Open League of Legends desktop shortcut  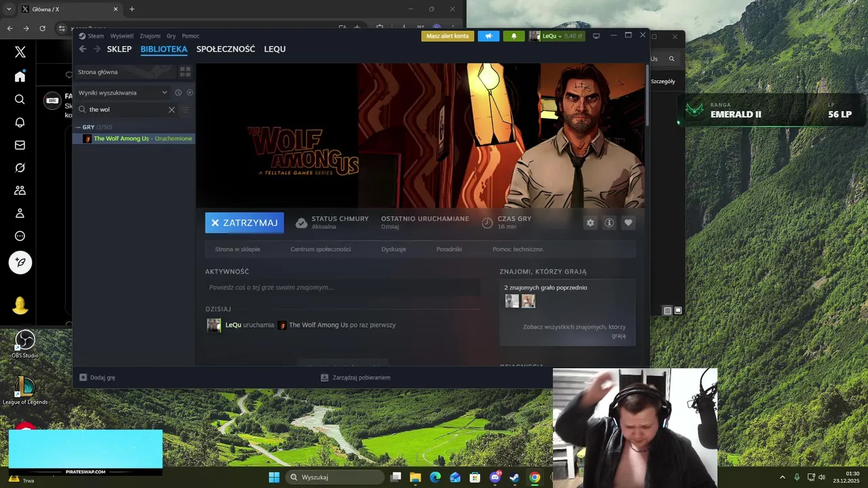(25, 390)
